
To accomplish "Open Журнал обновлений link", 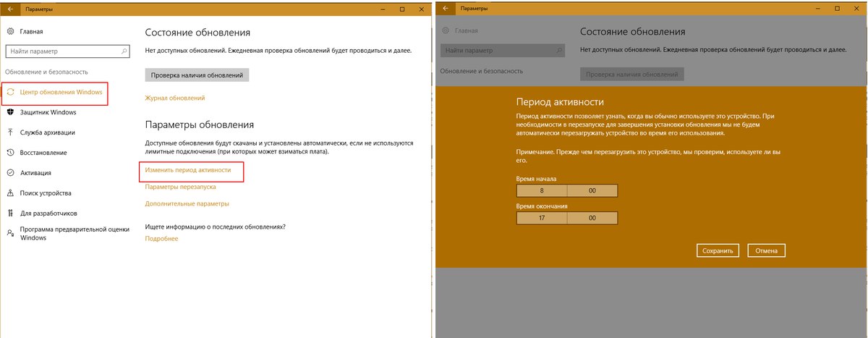I will click(x=175, y=98).
